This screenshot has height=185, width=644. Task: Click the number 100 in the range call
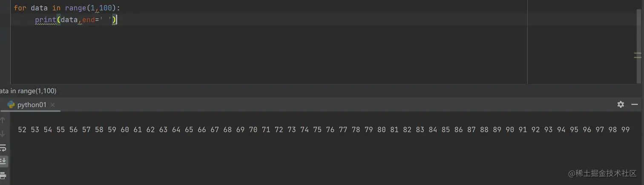click(x=105, y=8)
